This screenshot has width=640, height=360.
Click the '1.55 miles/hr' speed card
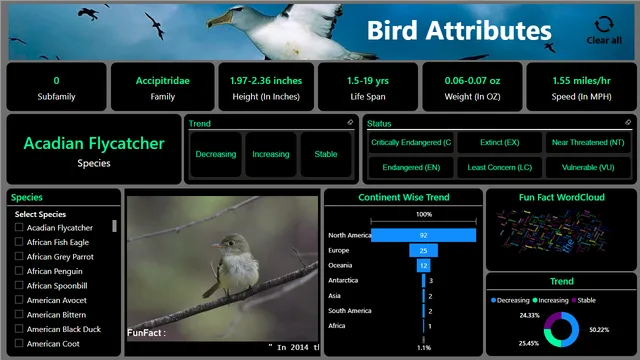pos(581,87)
